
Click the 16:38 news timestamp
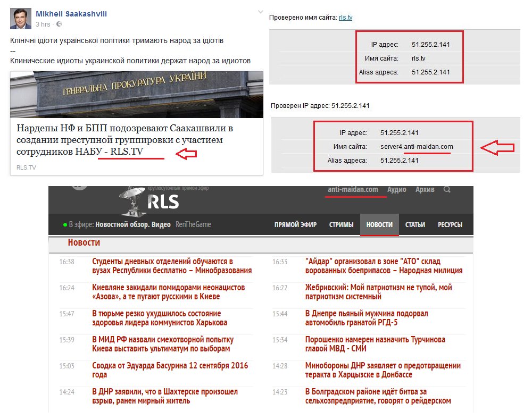[66, 262]
